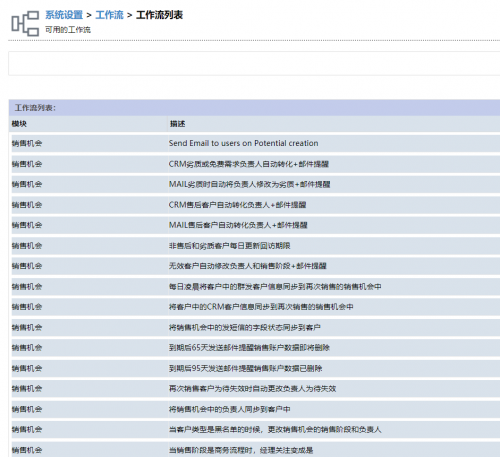Select '再次销售客户为待失效时自动更改负责人' row

click(256, 389)
